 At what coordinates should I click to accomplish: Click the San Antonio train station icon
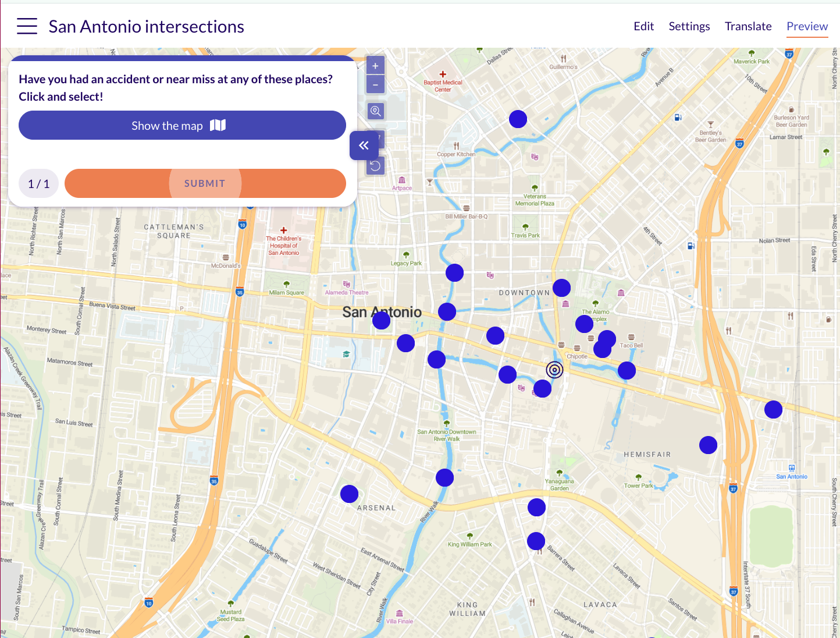click(792, 469)
